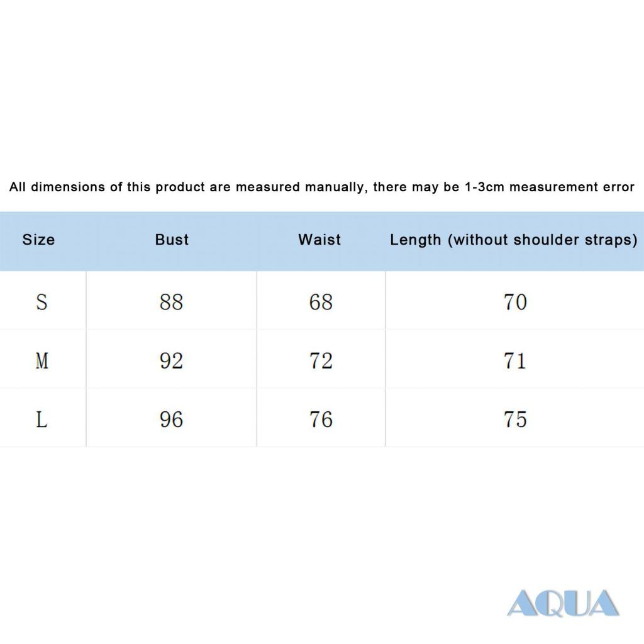Click the length value 75
The image size is (644, 644).
514,419
